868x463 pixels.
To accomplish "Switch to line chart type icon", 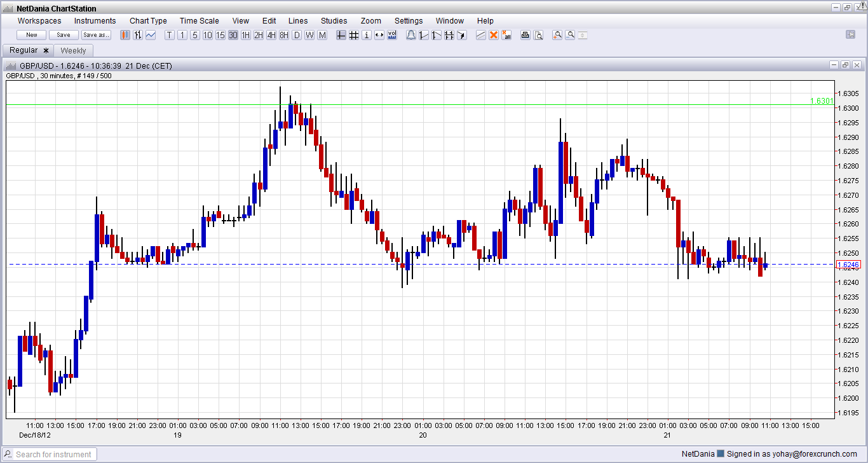I will coord(151,35).
